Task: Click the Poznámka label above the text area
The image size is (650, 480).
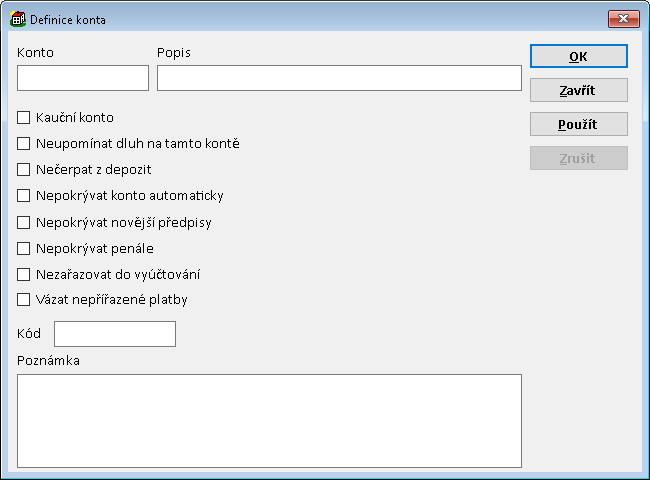Action: click(x=48, y=360)
